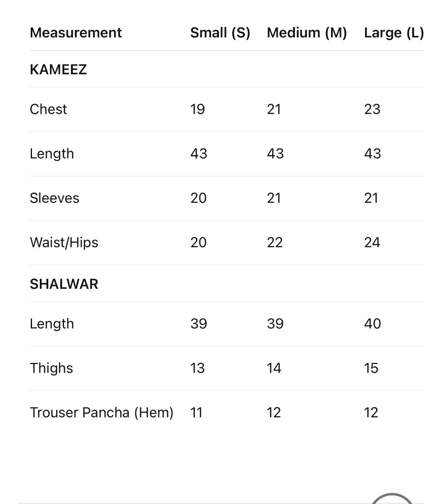The image size is (443, 504).
Task: Click the Chest row label
Action: (48, 109)
